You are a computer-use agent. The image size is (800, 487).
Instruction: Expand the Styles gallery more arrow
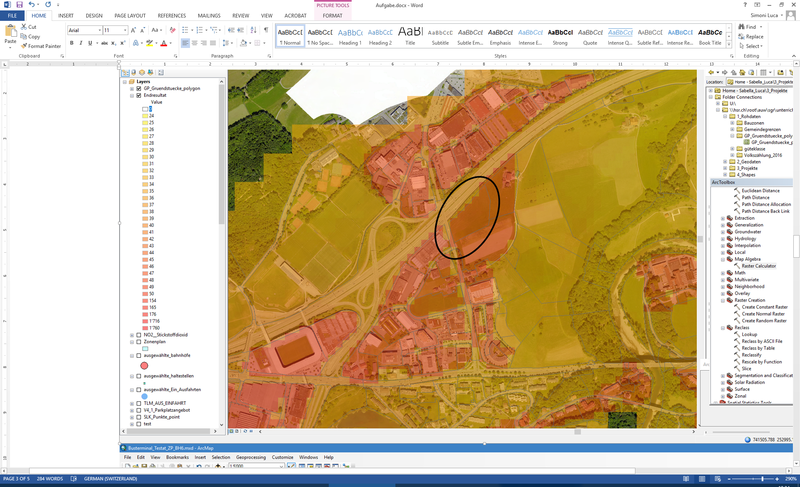tap(728, 45)
